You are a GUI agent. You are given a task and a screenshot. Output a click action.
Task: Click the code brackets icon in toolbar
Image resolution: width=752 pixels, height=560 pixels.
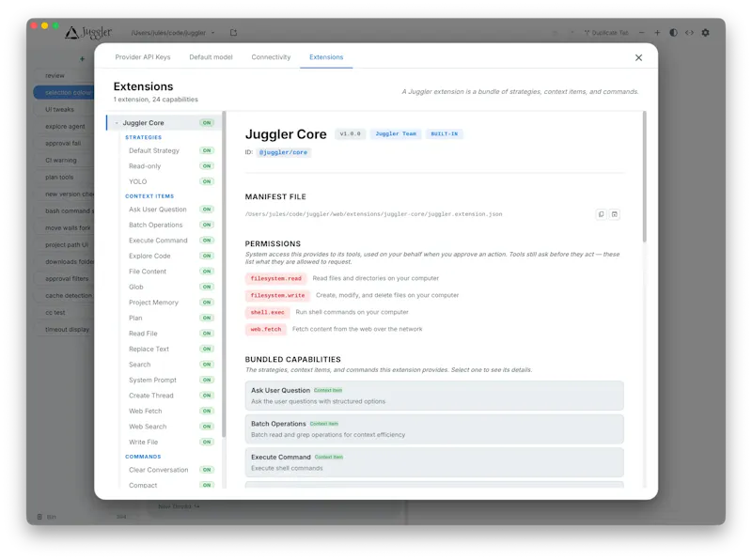point(689,33)
